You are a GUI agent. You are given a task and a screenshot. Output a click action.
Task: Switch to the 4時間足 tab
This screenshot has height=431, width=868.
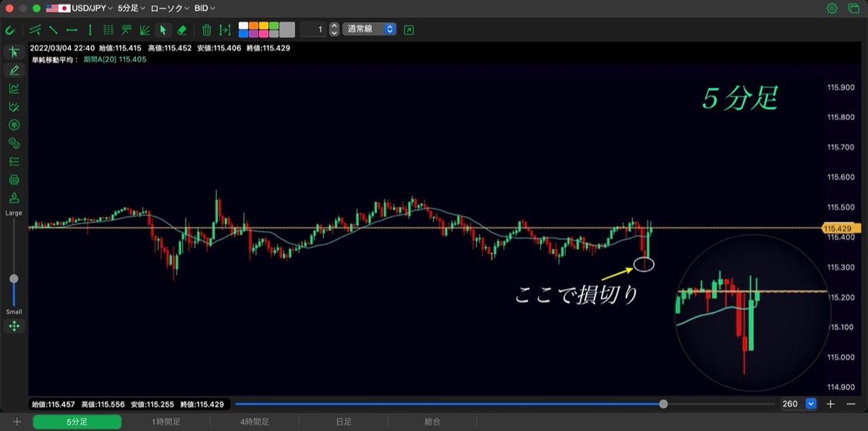(x=255, y=422)
